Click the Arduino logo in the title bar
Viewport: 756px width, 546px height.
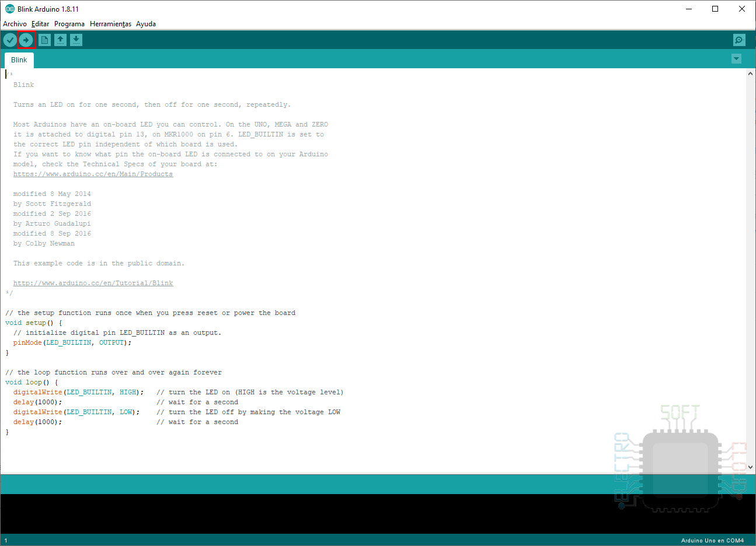[10, 9]
